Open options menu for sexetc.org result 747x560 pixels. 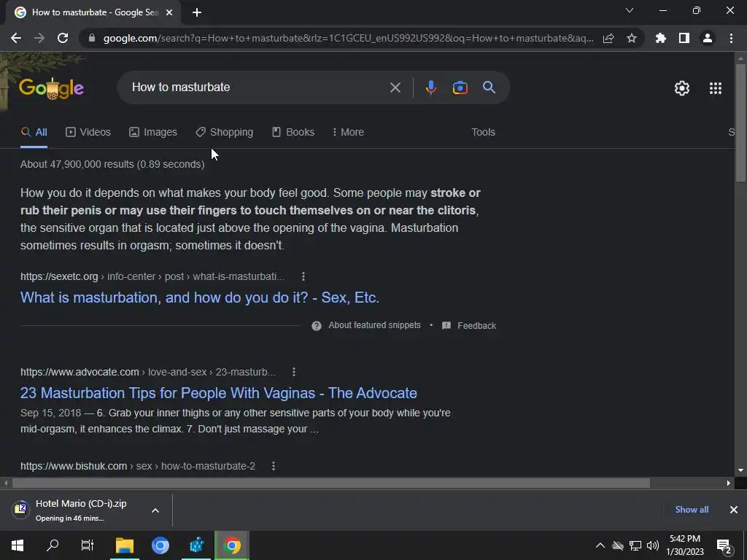(x=303, y=276)
